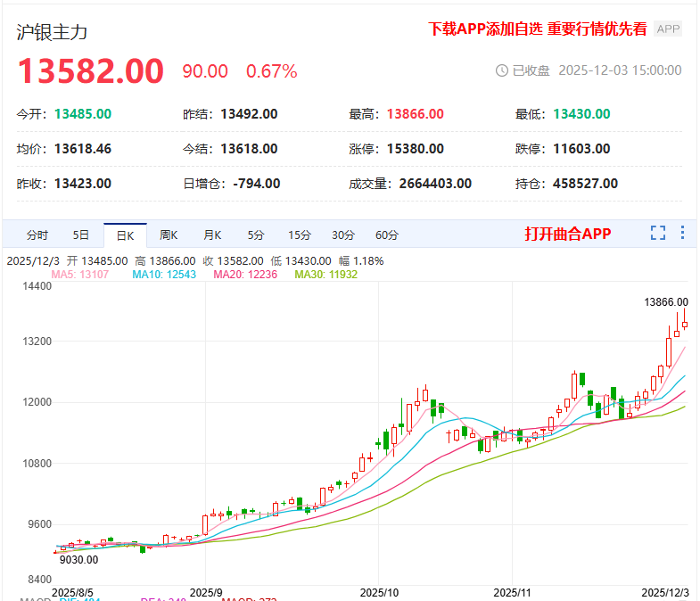Viewport: 700px width, 601px height.
Task: Click the gray APP badge
Action: (x=668, y=29)
